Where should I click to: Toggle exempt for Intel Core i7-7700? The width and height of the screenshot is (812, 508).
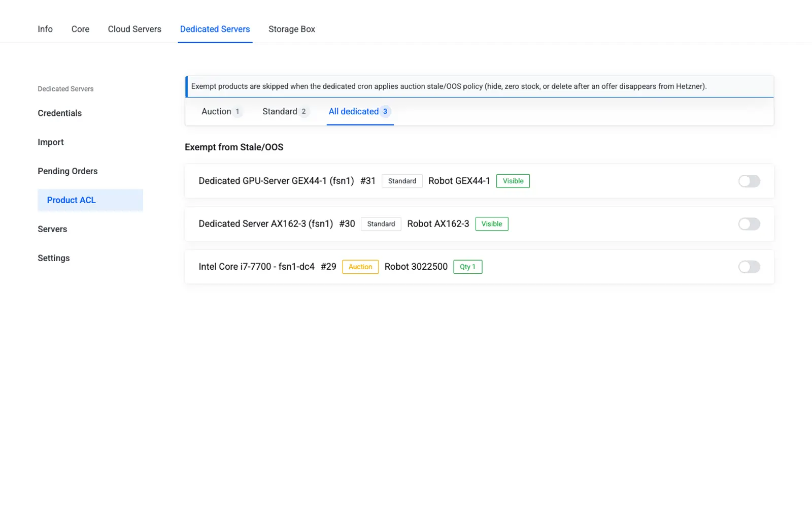[x=749, y=267]
